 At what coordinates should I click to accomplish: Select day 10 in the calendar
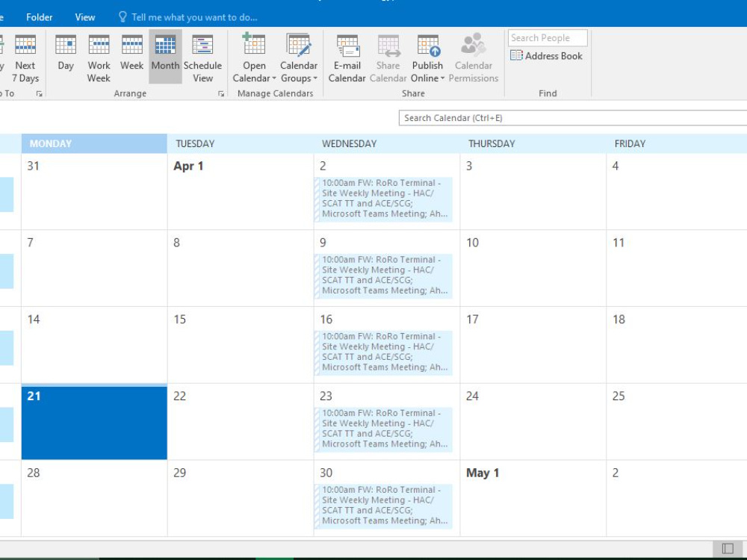pyautogui.click(x=533, y=268)
